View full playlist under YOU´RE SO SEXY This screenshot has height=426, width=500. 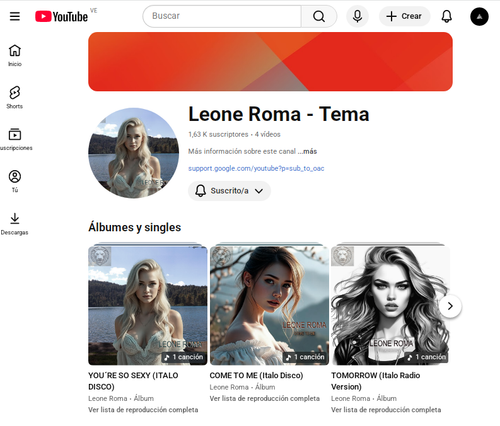[x=143, y=410]
